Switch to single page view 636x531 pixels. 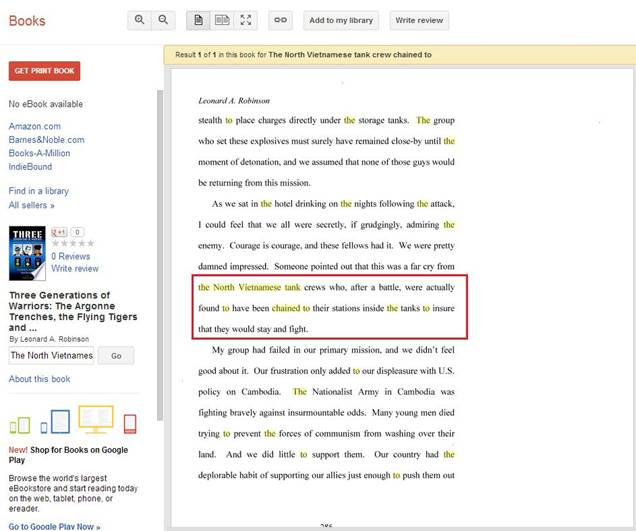pyautogui.click(x=198, y=20)
